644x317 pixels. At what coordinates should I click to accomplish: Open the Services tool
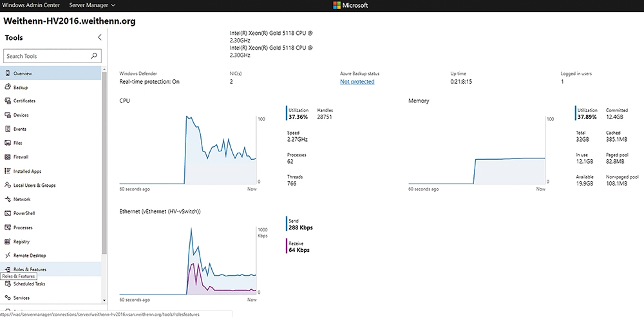50,298
